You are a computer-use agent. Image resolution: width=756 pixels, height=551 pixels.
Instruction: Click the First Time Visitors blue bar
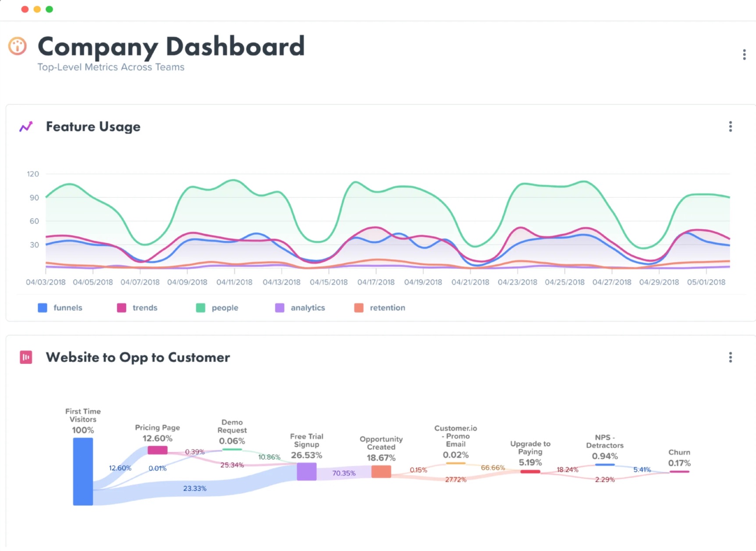coord(83,471)
